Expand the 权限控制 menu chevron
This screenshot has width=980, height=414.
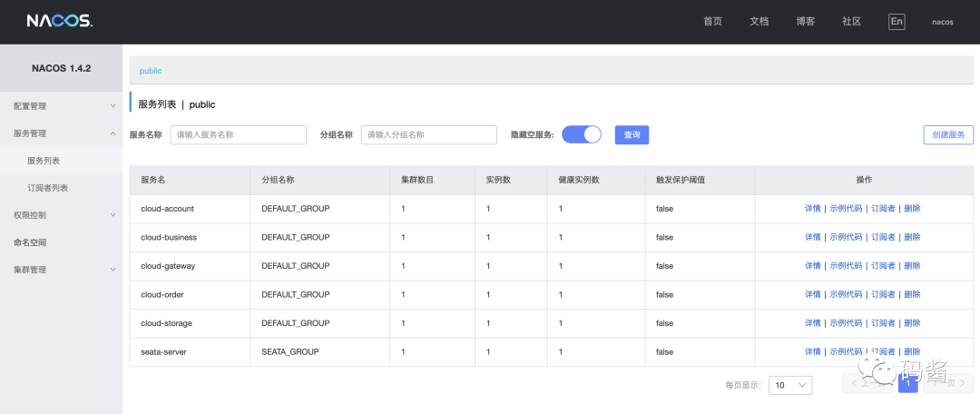[113, 215]
